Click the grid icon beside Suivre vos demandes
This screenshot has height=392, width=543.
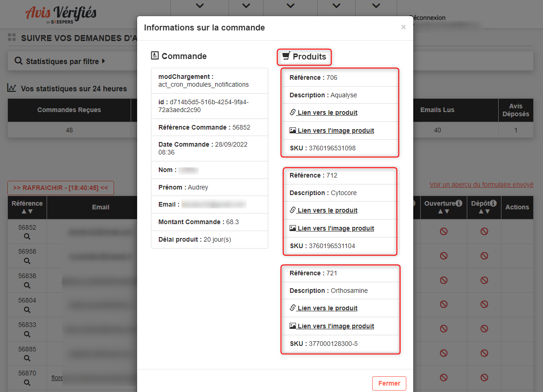pos(12,37)
